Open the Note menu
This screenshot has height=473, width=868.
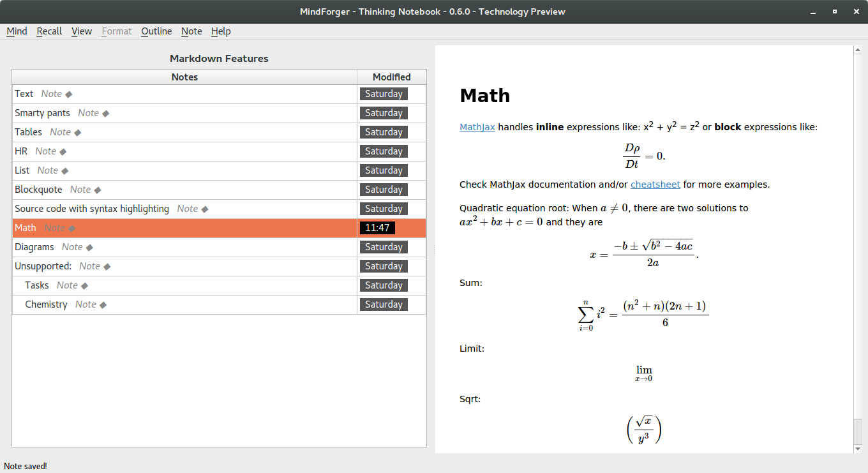(x=191, y=31)
